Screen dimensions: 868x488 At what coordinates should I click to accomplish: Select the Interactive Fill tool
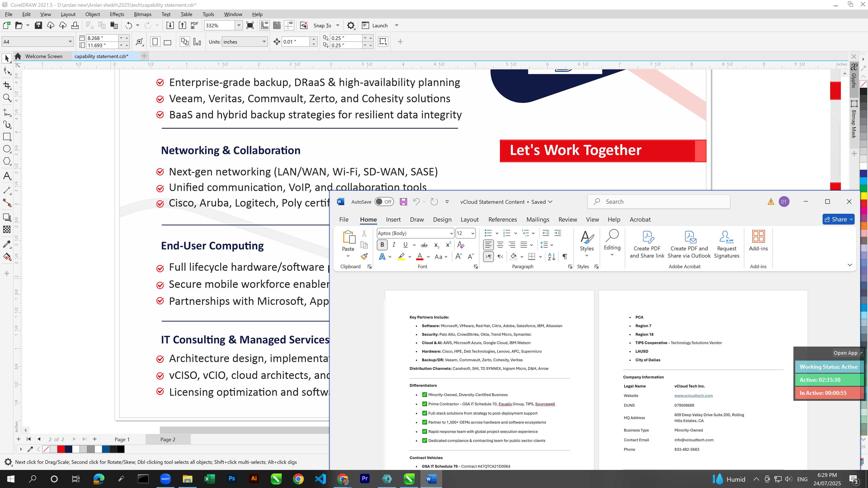(x=7, y=257)
